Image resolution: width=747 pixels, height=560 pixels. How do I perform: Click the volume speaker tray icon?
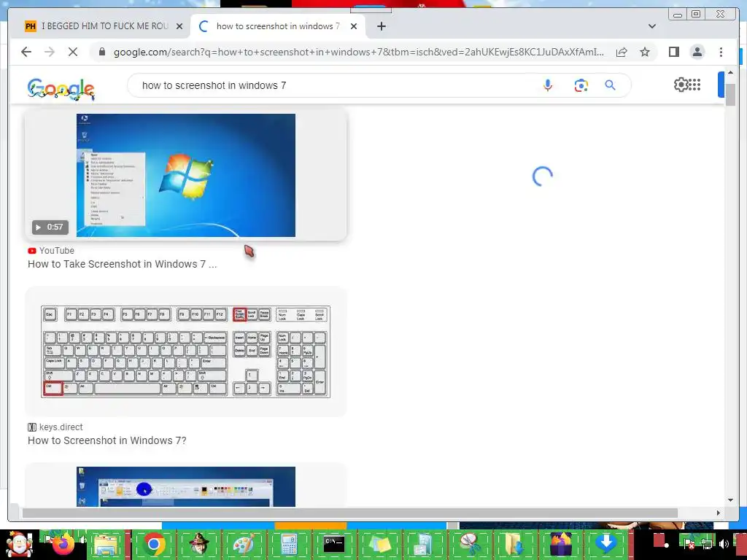(x=724, y=544)
